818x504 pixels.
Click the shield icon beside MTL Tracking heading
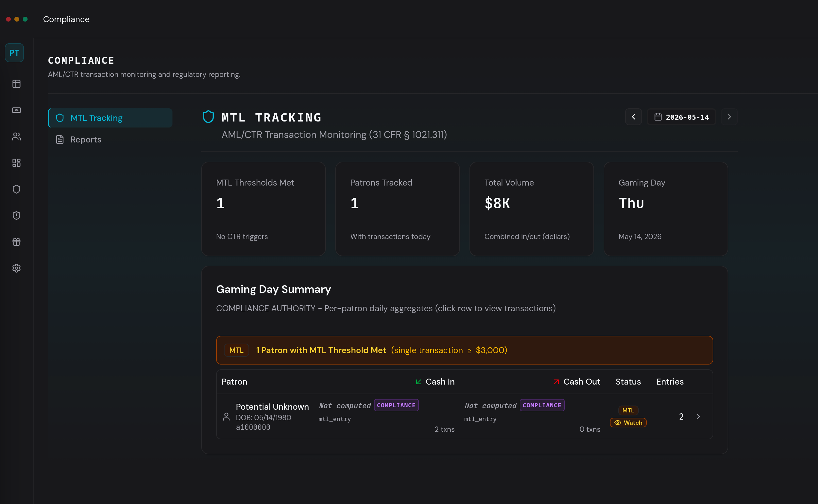(x=208, y=117)
